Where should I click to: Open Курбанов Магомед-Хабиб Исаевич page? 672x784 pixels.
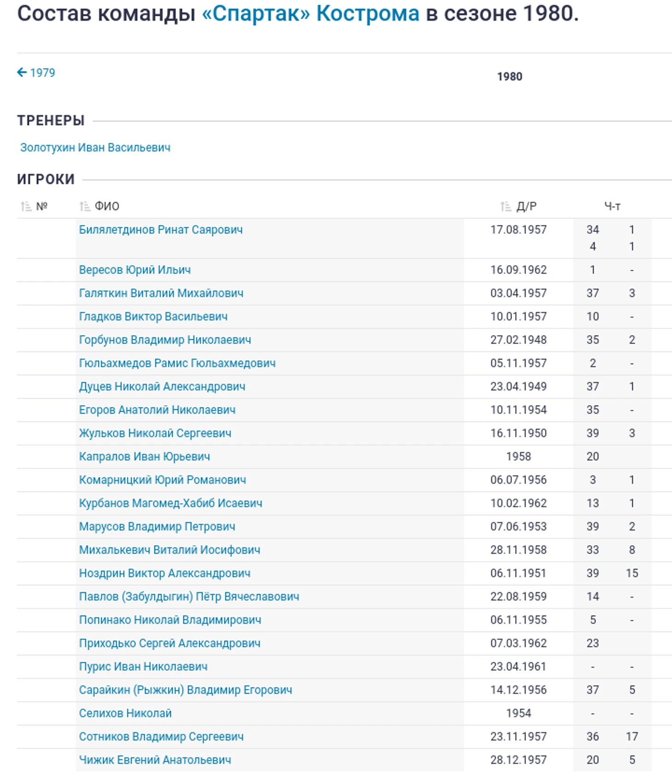170,503
